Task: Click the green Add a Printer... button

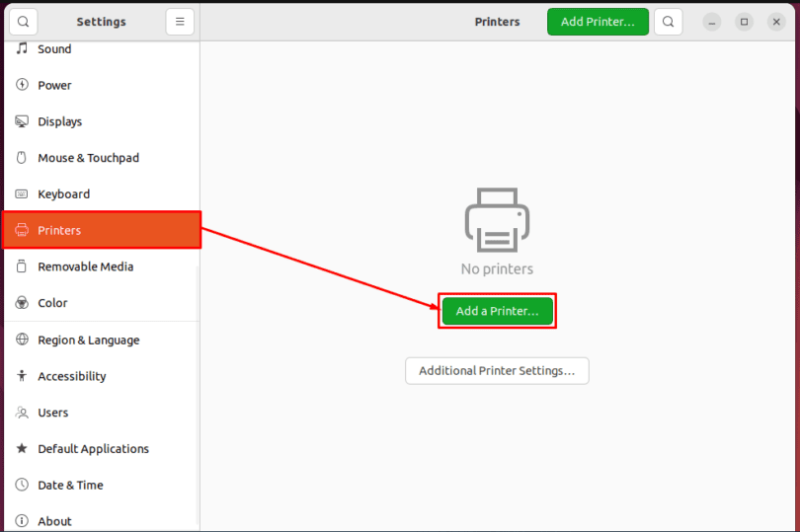Action: coord(497,311)
